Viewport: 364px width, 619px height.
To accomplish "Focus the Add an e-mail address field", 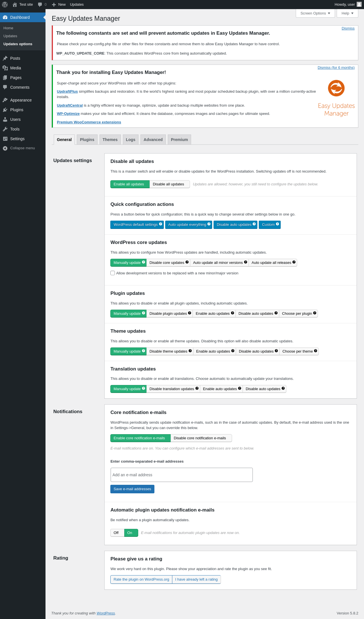I will [181, 475].
